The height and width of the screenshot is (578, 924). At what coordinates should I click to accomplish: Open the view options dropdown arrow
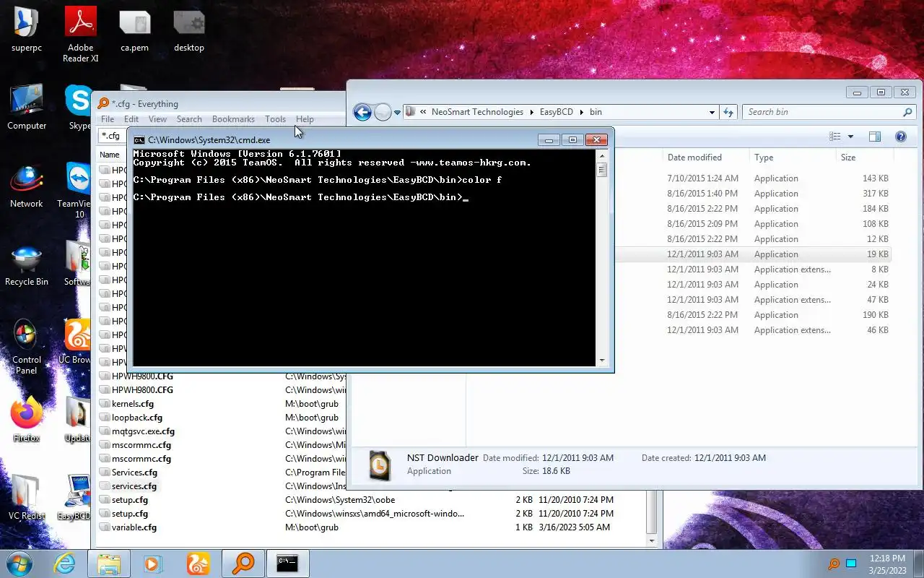click(850, 137)
